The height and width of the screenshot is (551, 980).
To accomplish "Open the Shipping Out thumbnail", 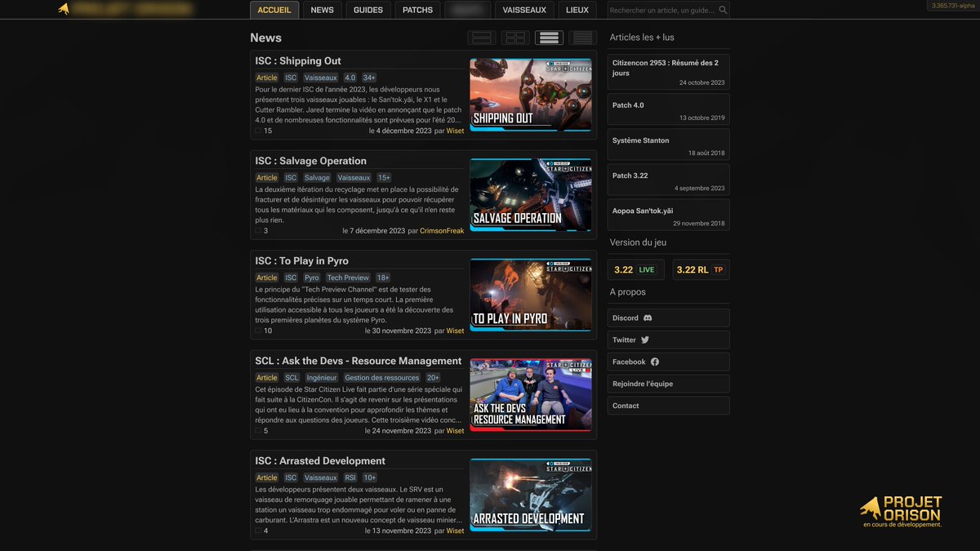I will pos(531,95).
